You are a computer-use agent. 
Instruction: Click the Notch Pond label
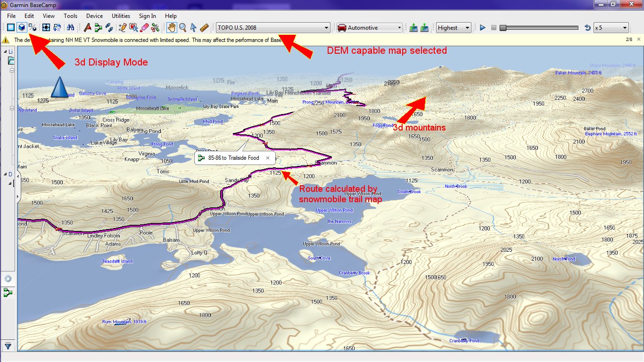click(x=564, y=259)
